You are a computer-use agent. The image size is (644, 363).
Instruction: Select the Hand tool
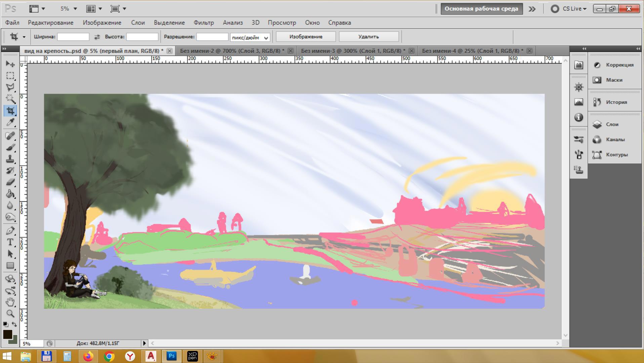coord(10,302)
